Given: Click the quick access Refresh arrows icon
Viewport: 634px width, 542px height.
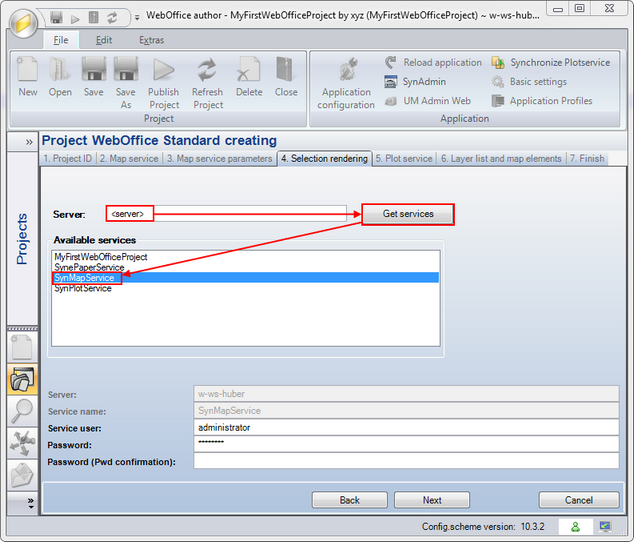Looking at the screenshot, I should 112,17.
